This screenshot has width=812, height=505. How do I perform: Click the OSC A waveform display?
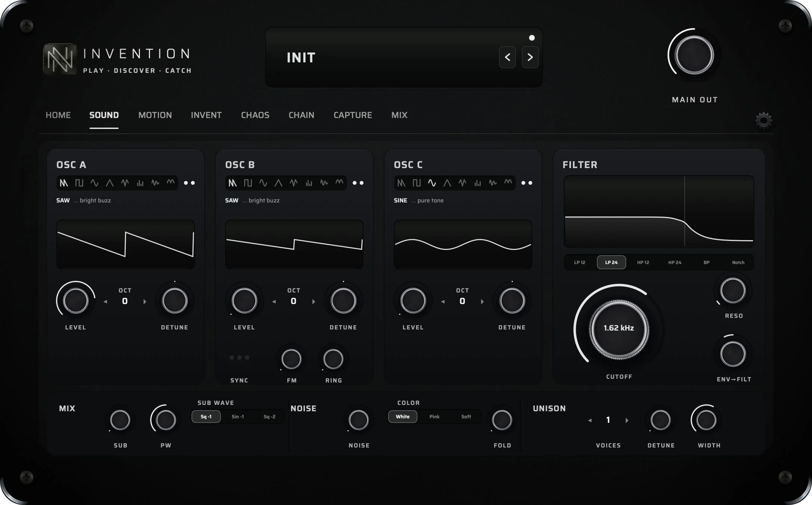pyautogui.click(x=125, y=244)
